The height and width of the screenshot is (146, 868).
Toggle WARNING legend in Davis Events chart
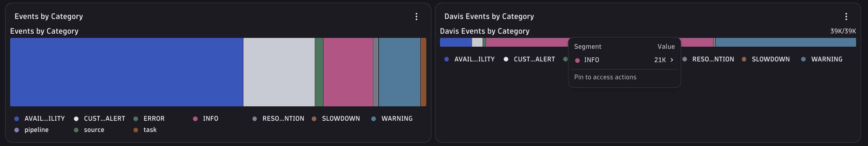(822, 59)
